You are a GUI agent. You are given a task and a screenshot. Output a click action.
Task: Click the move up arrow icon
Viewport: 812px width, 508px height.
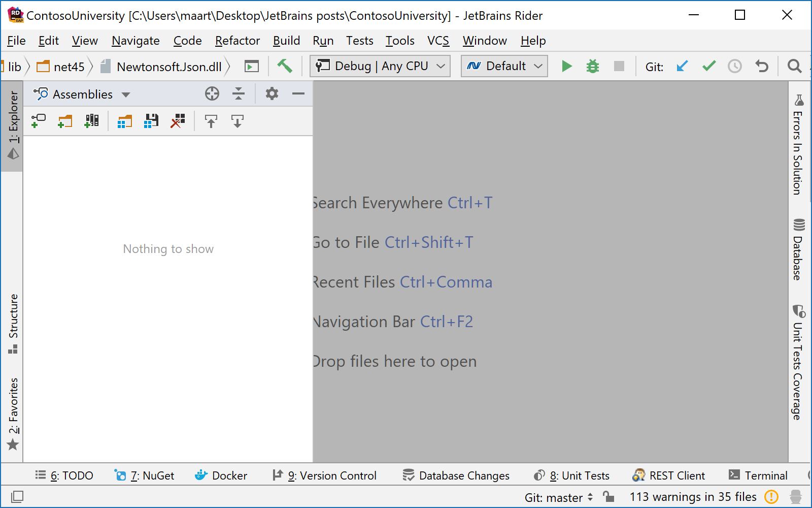tap(211, 121)
